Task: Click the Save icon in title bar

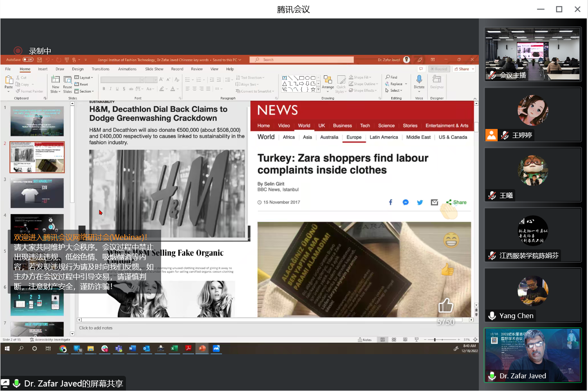Action: point(40,60)
